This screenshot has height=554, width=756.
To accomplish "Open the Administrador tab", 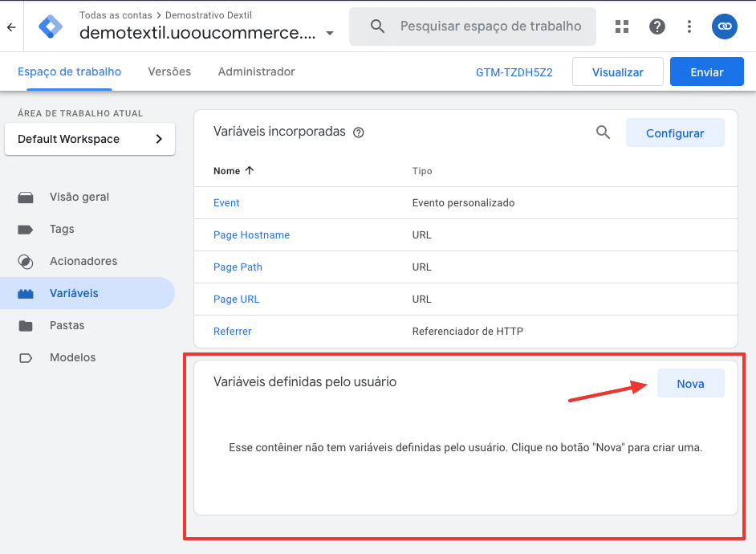I will pos(257,71).
